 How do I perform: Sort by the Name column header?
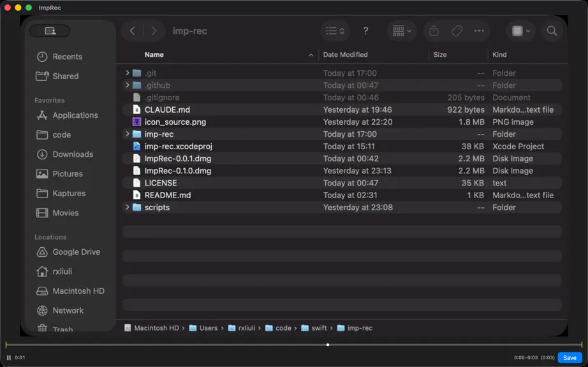tap(154, 55)
